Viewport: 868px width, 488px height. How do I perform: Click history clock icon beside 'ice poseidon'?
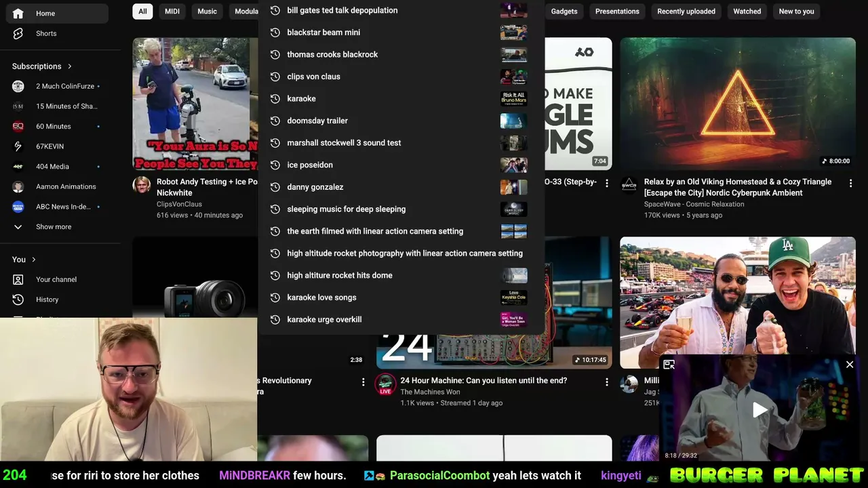pyautogui.click(x=275, y=165)
